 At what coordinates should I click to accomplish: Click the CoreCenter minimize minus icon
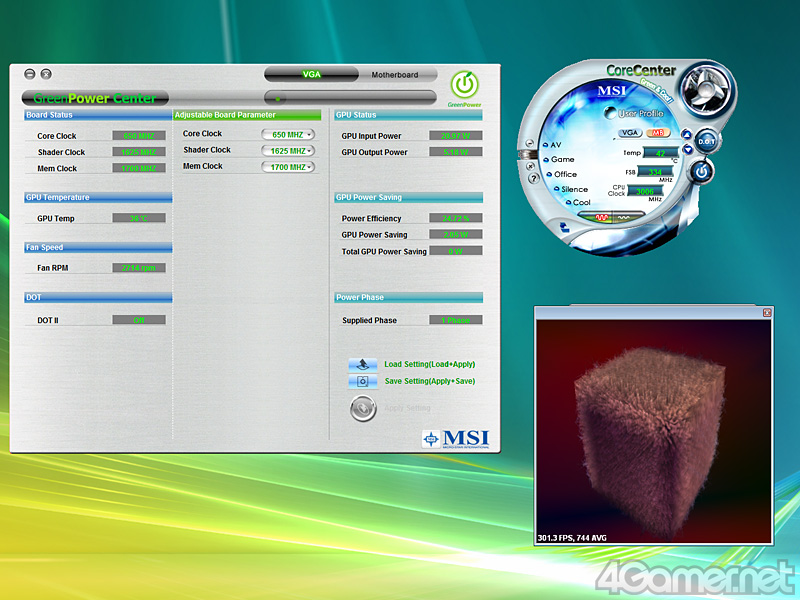point(530,143)
